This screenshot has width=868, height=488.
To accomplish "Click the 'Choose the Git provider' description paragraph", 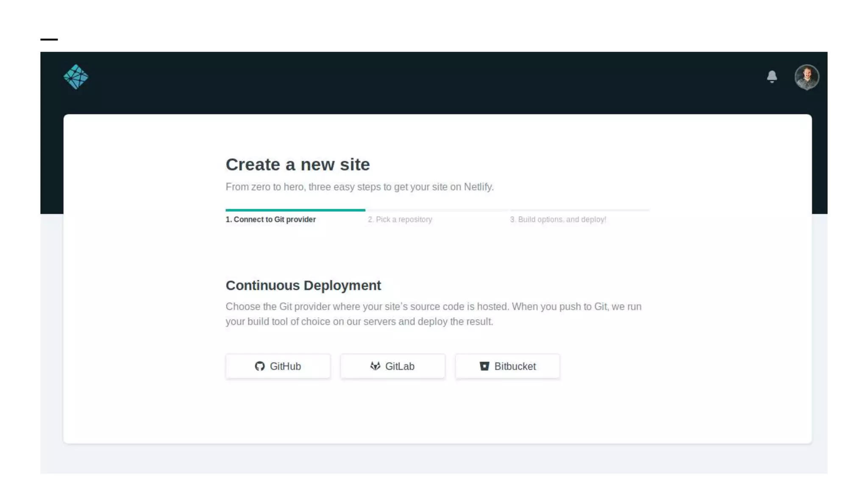I will 434,314.
